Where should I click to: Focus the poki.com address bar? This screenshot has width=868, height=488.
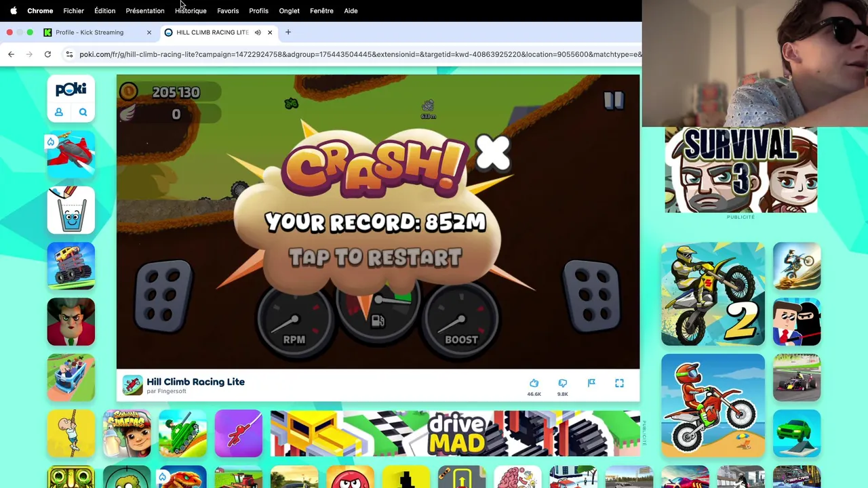(x=359, y=54)
